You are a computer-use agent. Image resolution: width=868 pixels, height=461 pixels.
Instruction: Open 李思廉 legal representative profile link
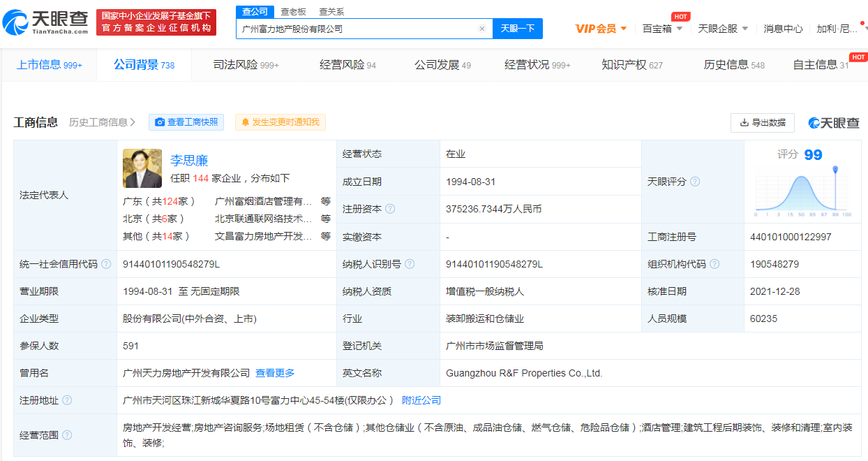189,161
